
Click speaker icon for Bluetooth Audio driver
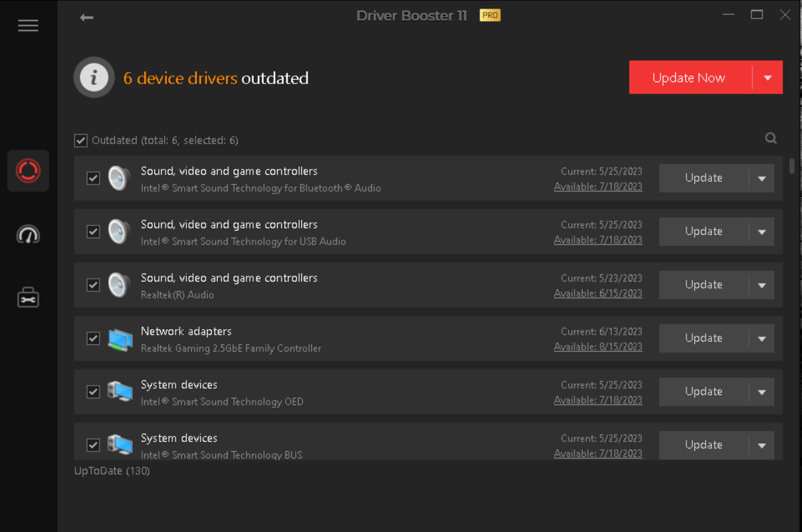pos(119,178)
